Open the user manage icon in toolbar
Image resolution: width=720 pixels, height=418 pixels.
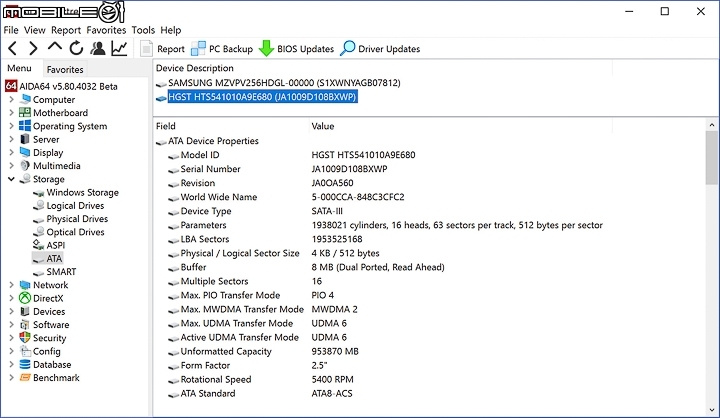coord(98,48)
